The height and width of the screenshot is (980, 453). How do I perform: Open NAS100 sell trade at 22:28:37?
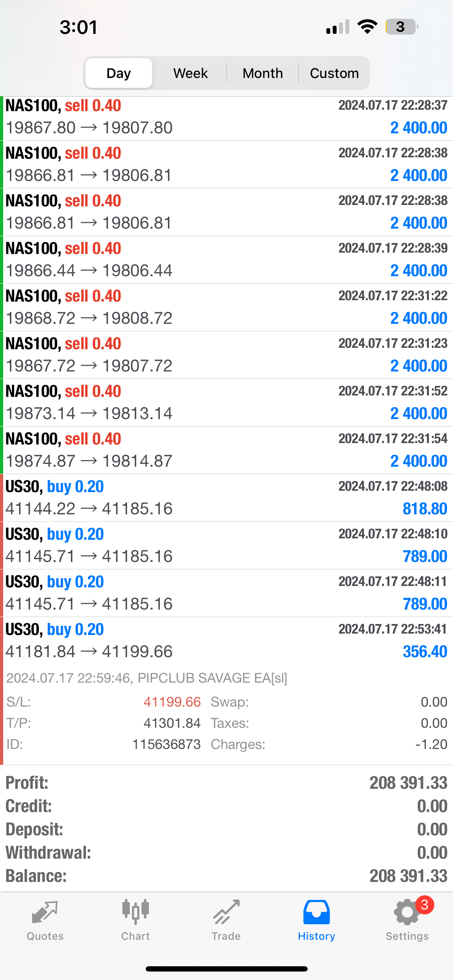point(226,118)
